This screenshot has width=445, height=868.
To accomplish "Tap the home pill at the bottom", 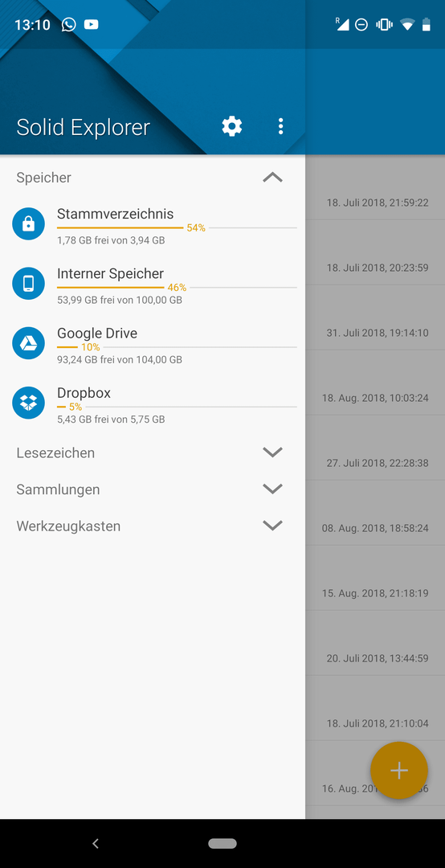I will 222,843.
